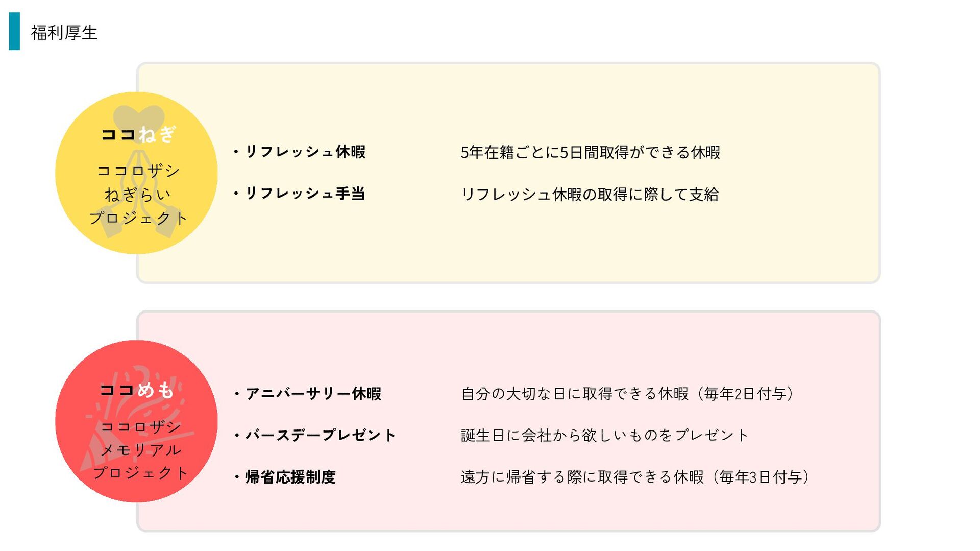Image resolution: width=980 pixels, height=551 pixels.
Task: Click the バースデープレゼント bullet item
Action: pos(315,435)
